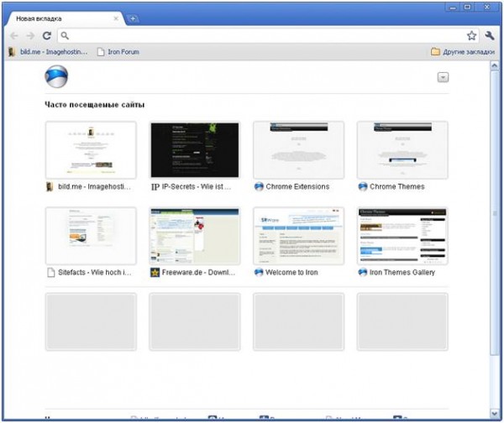Click the vertical scrollbar thumb
Screen dimensions: 504x423
tap(495, 213)
